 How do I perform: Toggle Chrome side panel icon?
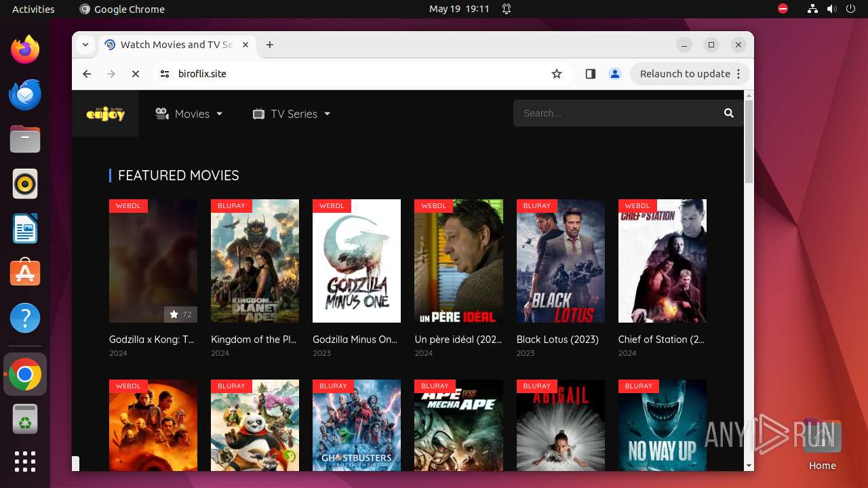tap(590, 74)
